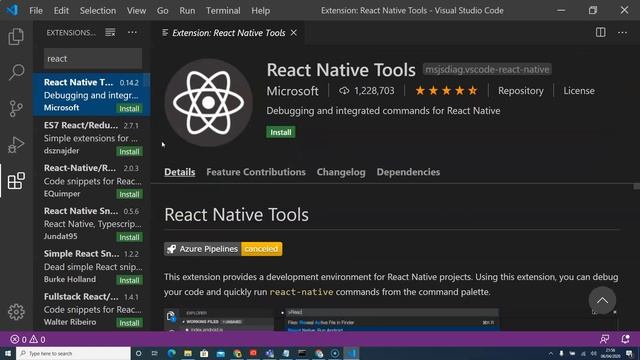Open the Manage gear icon
640x360 pixels.
tap(16, 312)
